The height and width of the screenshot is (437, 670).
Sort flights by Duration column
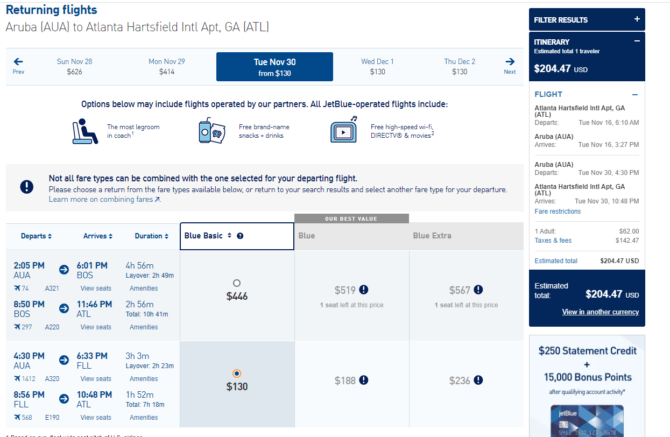152,236
